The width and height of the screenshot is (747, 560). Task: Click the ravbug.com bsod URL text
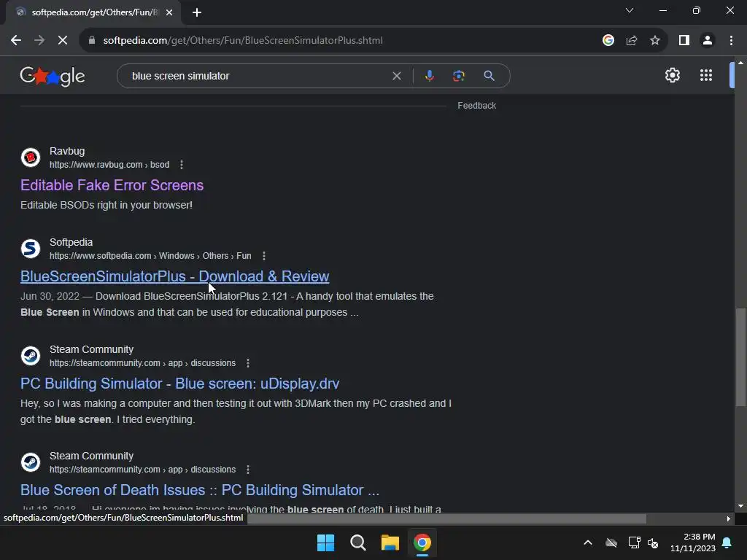109,165
